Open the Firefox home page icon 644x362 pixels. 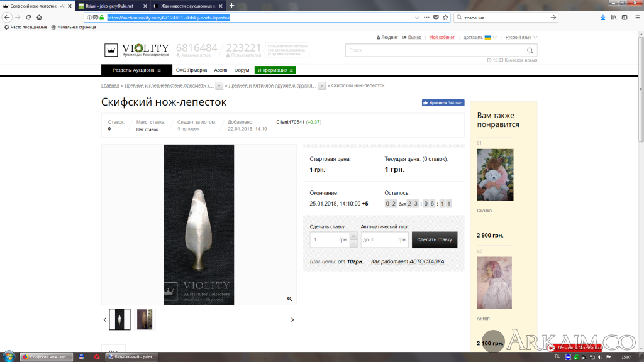40,18
